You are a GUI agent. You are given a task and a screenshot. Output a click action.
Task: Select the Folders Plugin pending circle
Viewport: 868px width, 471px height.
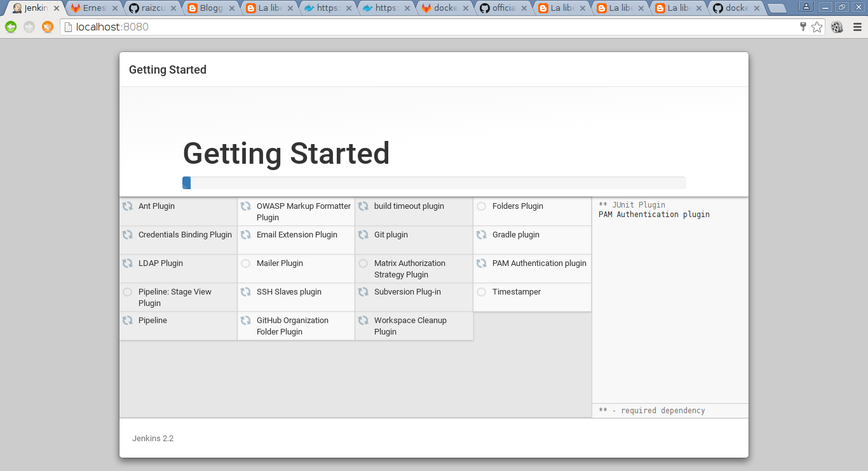coord(482,206)
